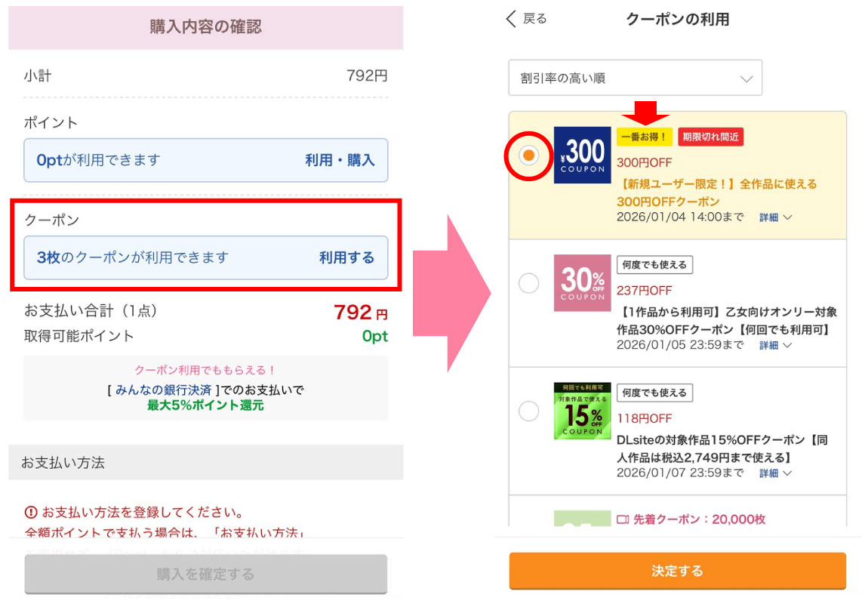This screenshot has height=604, width=868.
Task: Click the 期限切れ間近 red badge
Action: click(711, 137)
